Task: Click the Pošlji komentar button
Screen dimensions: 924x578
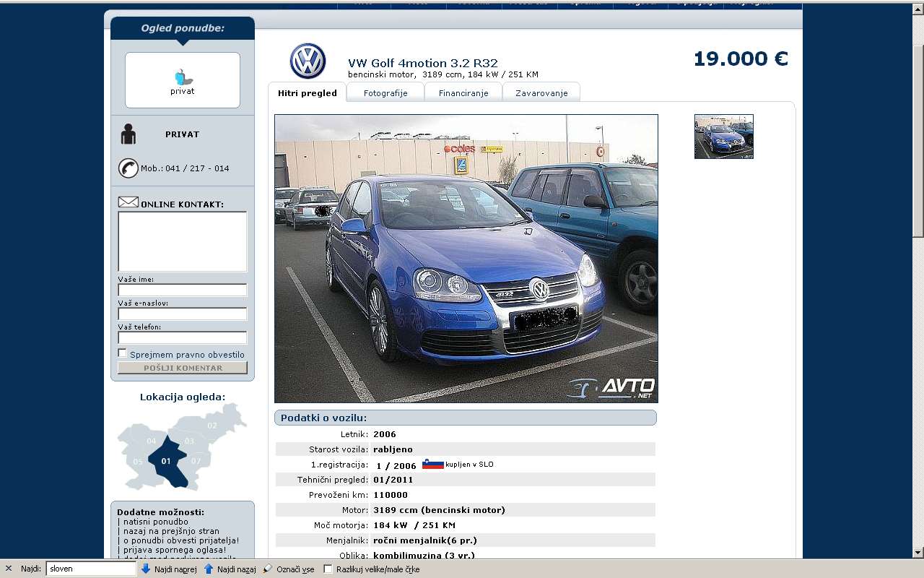Action: (x=183, y=368)
